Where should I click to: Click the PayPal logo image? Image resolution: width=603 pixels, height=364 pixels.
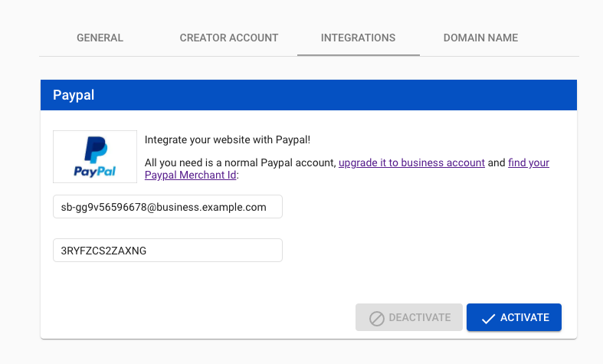[x=95, y=156]
